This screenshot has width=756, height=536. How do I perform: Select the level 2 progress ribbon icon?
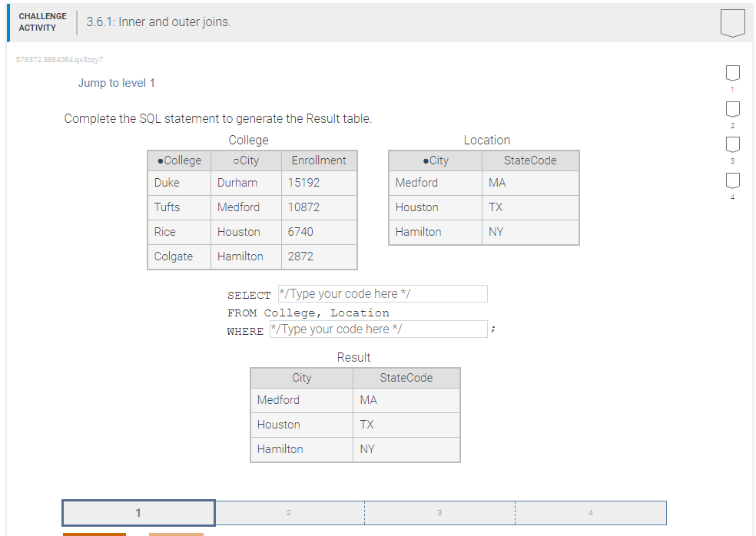(x=732, y=109)
